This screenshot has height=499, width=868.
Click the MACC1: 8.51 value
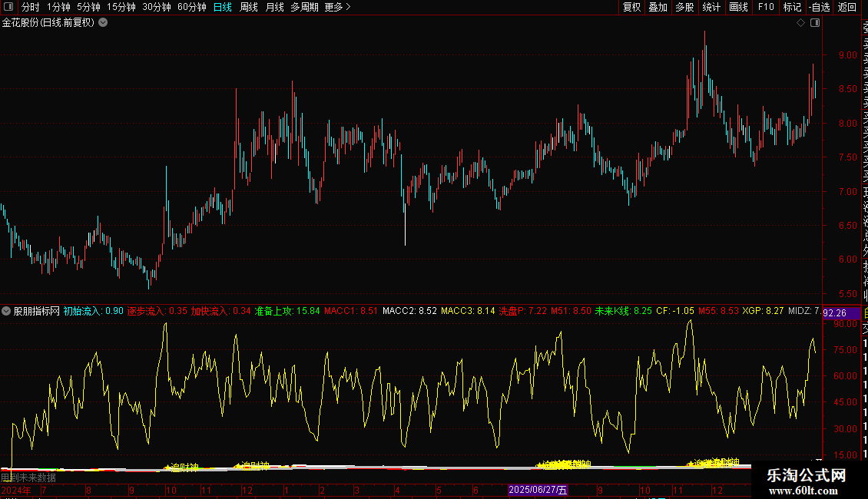[351, 311]
